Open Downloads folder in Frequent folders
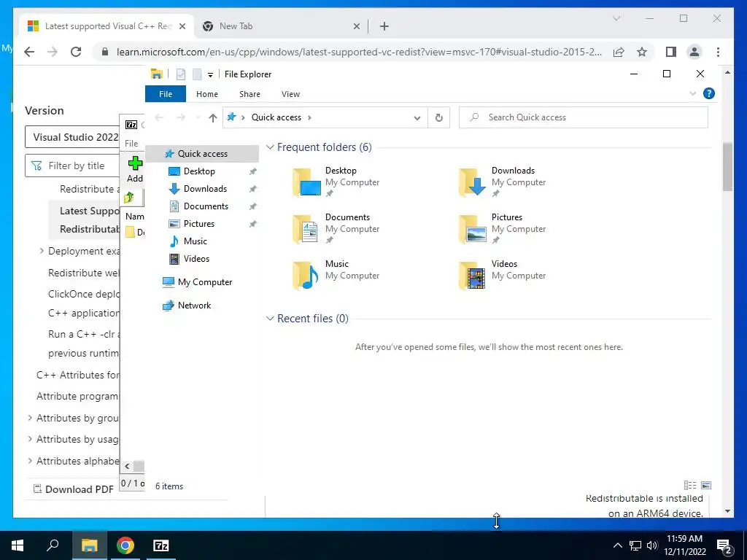 (x=502, y=182)
